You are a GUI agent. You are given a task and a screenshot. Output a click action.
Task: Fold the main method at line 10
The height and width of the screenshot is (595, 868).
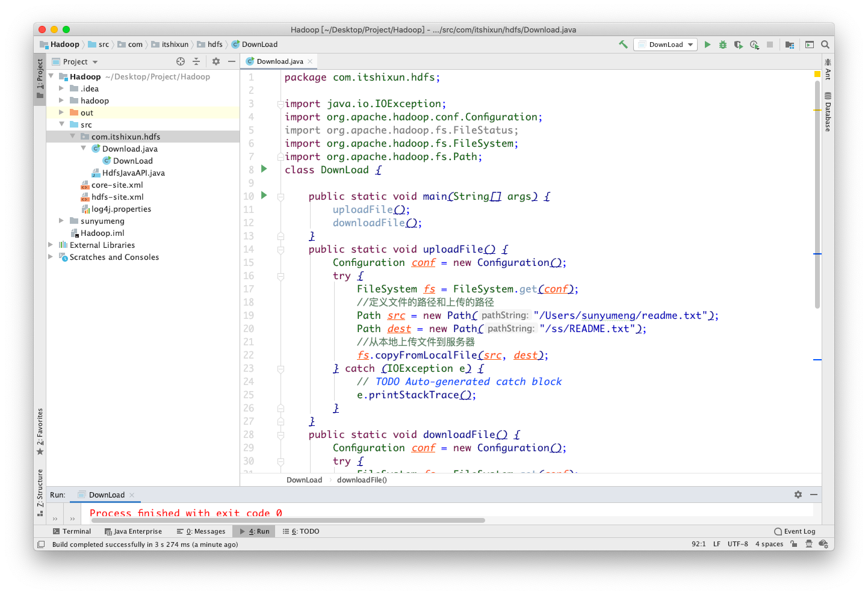(x=281, y=196)
